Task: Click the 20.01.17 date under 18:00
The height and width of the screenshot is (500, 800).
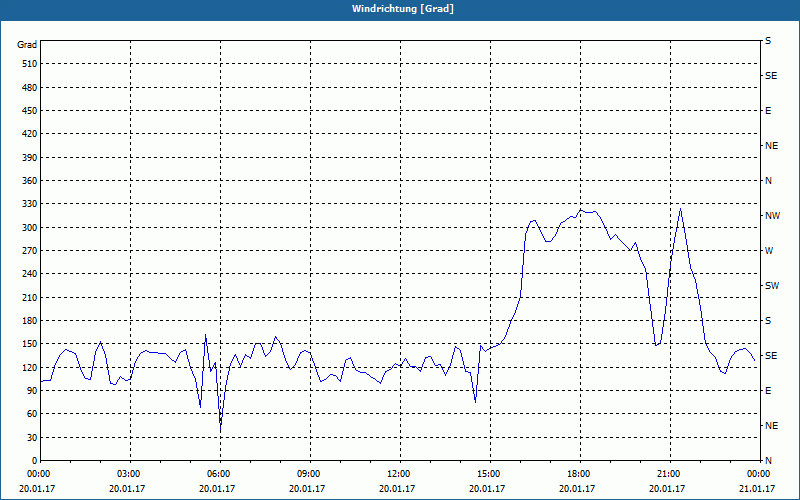Action: pos(578,489)
